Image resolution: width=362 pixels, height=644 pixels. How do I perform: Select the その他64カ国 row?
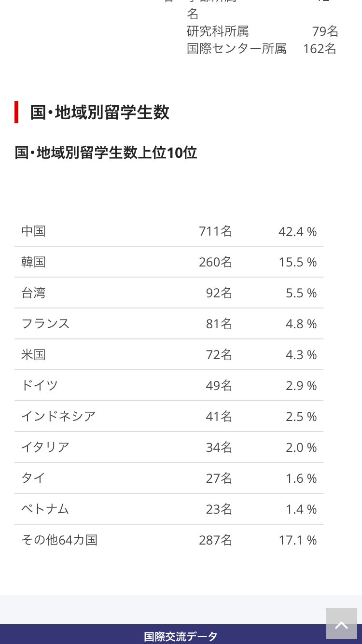(x=169, y=540)
